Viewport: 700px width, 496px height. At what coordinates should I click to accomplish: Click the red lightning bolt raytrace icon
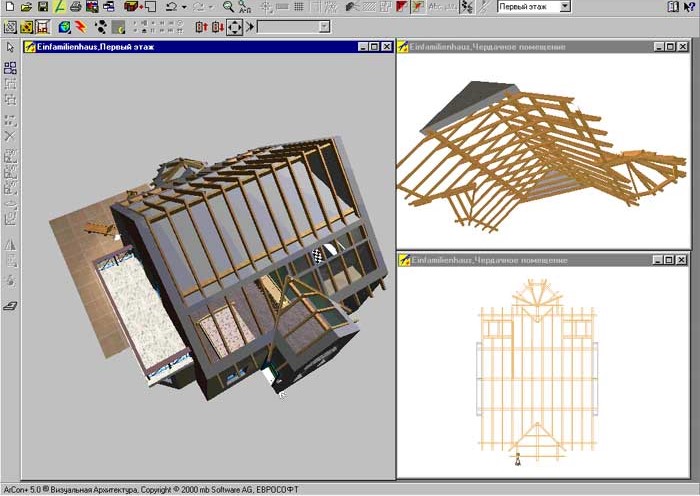click(x=81, y=27)
